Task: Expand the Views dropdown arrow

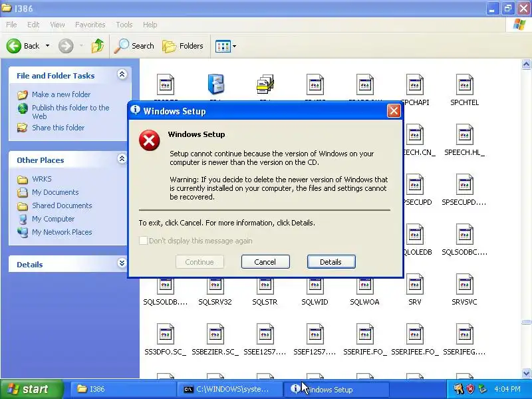Action: [235, 46]
